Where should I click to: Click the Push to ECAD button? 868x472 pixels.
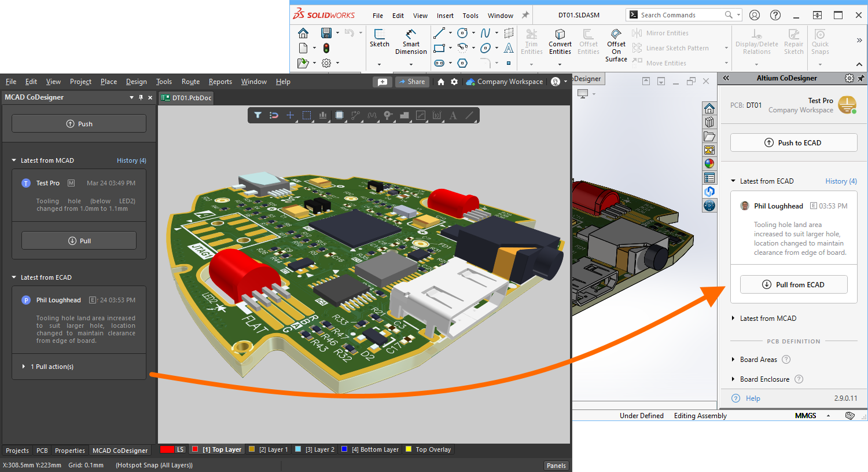click(793, 142)
